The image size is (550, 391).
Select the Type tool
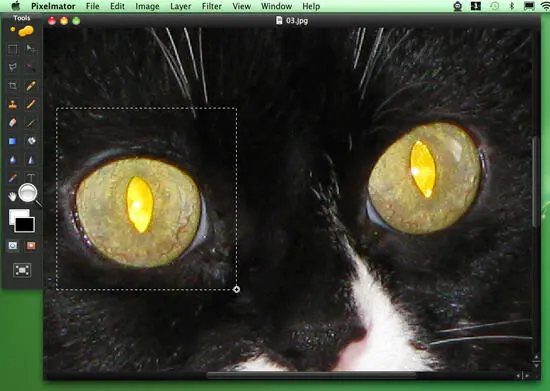[x=31, y=177]
